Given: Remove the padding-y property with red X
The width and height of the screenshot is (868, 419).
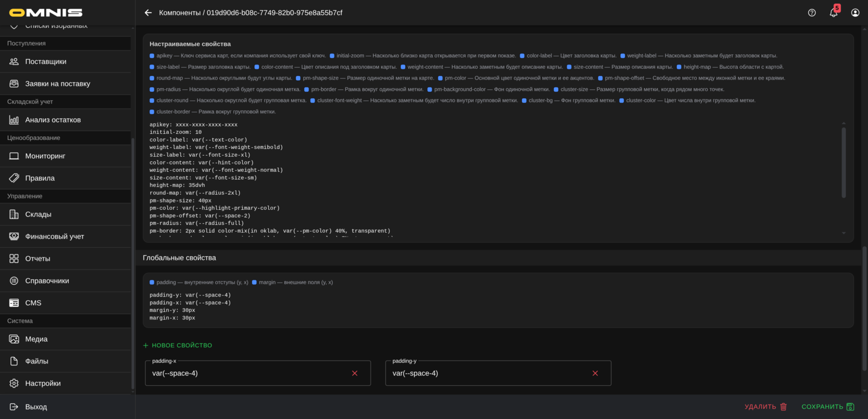Looking at the screenshot, I should [596, 373].
